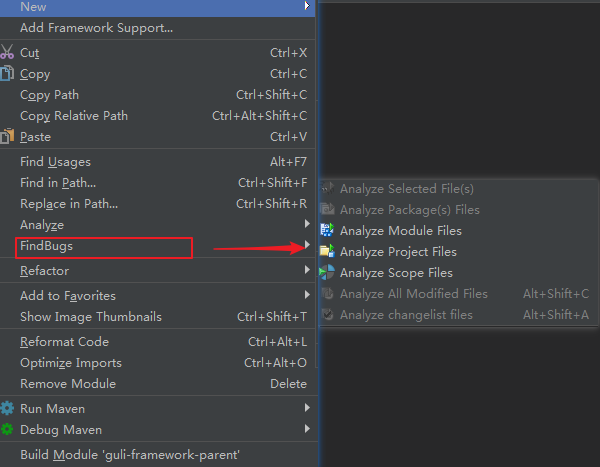The image size is (600, 467).
Task: Choose Optimize Imports
Action: [158, 362]
